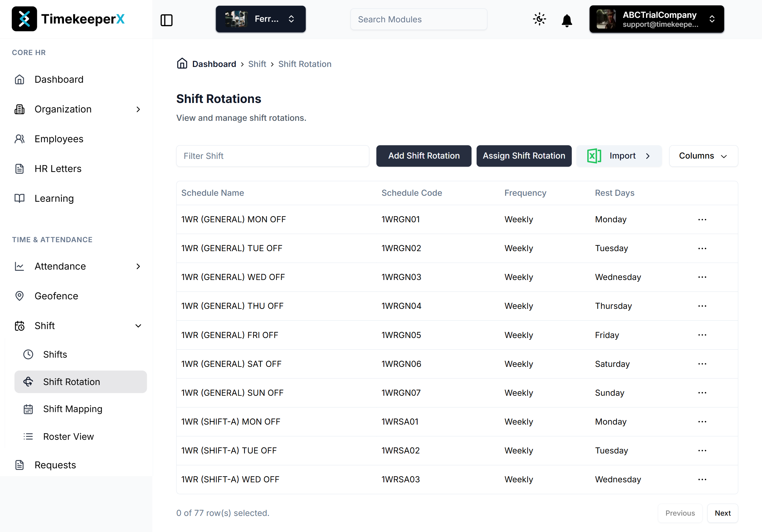This screenshot has width=762, height=532.
Task: Open row actions for 1WRGN02
Action: coord(702,248)
